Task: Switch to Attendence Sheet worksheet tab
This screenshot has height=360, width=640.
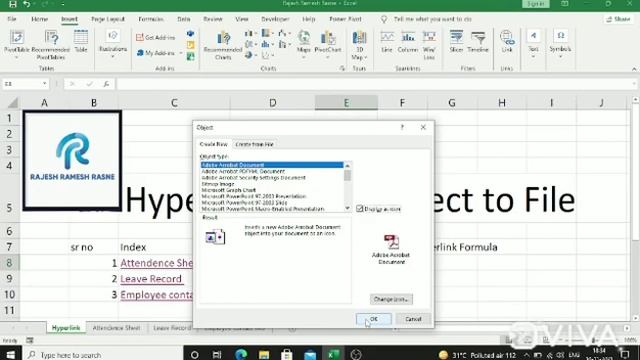Action: click(116, 328)
